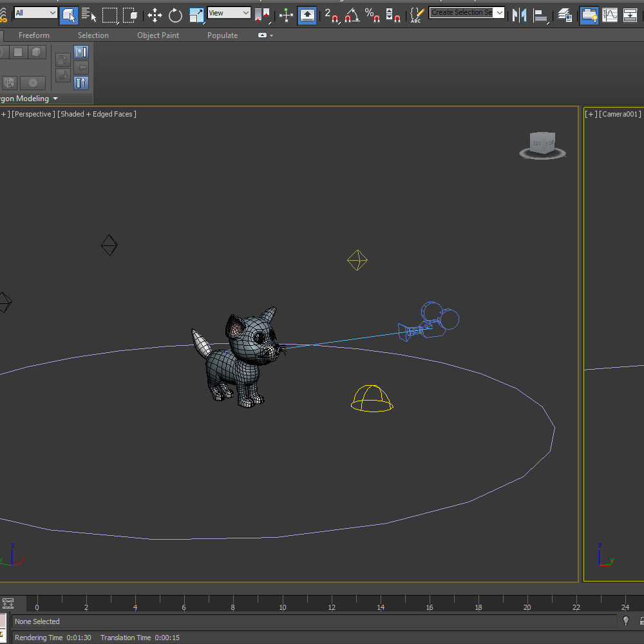Switch to the Freeform ribbon tab
This screenshot has height=644, width=644.
click(34, 35)
